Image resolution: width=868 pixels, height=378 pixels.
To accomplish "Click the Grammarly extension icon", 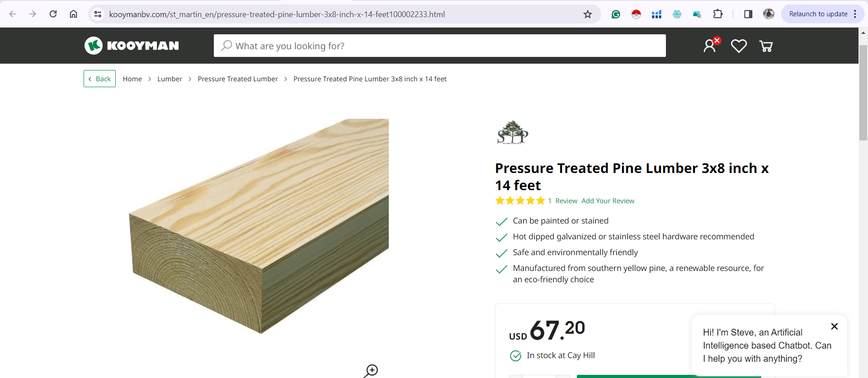I will 616,14.
